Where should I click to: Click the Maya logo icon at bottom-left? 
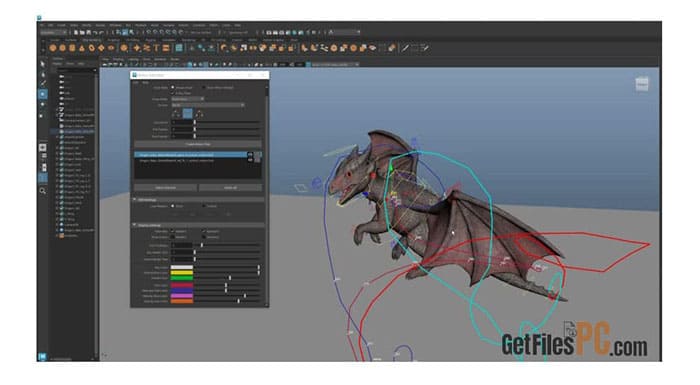pos(42,356)
